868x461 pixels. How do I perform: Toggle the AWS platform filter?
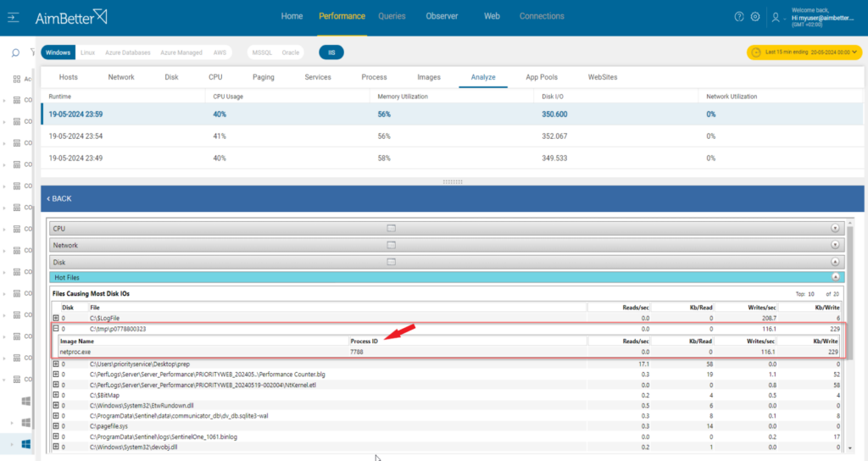(220, 53)
